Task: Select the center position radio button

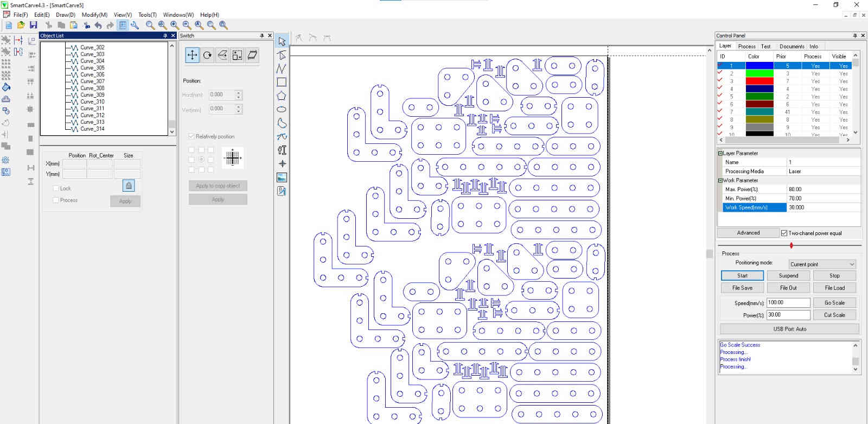Action: [x=201, y=160]
